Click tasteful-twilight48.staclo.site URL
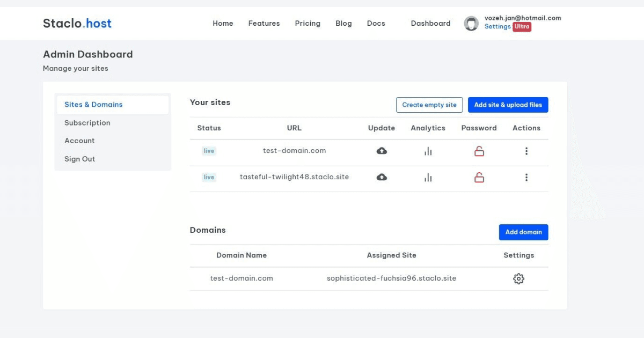 pos(295,177)
